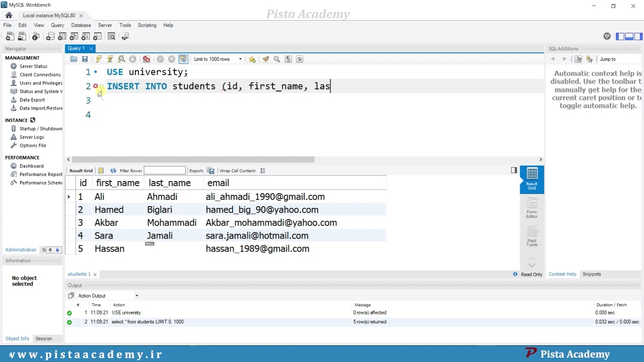Open a script file in editor
The height and width of the screenshot is (362, 644).
(74, 59)
